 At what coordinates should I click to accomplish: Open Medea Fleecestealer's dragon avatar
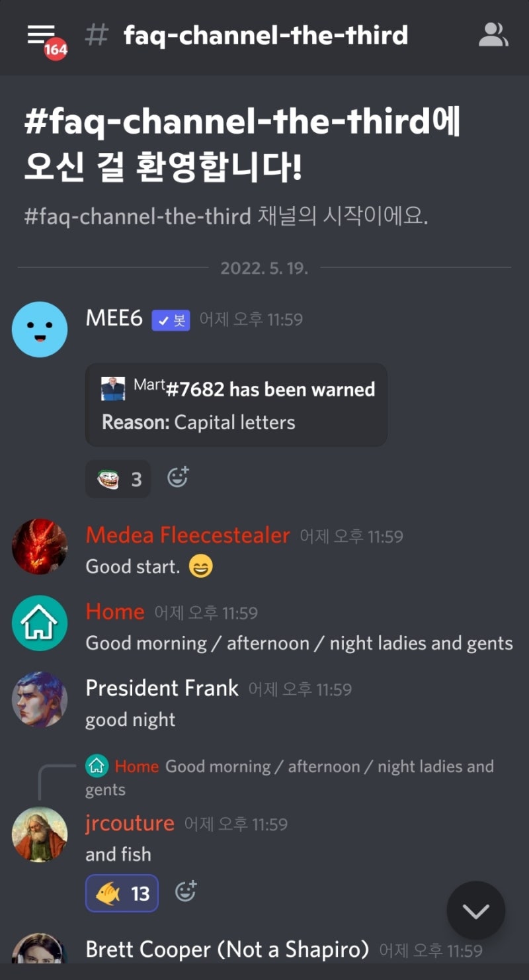point(40,546)
